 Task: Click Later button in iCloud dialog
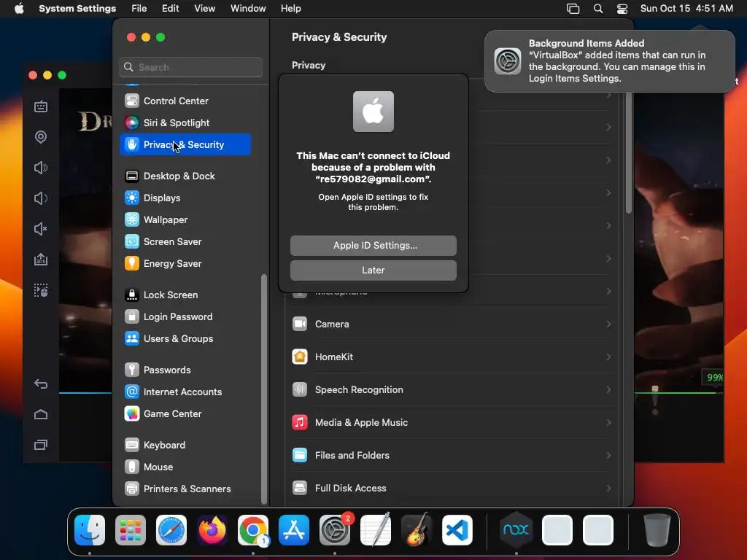click(x=373, y=271)
